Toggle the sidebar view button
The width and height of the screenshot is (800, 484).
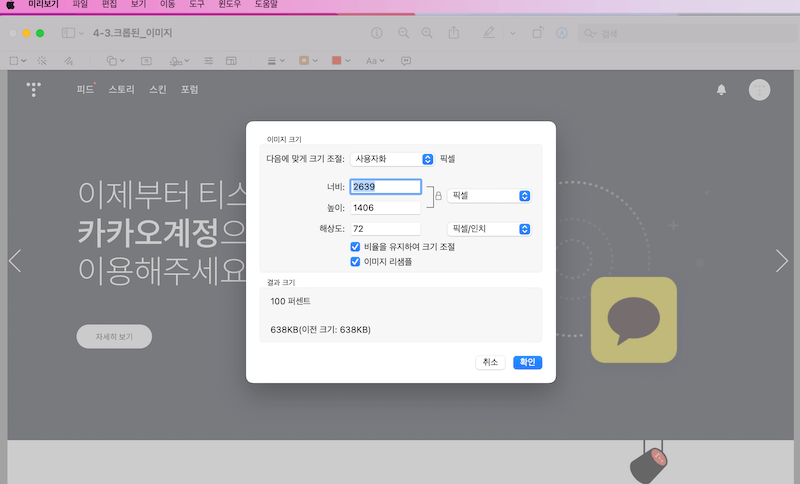68,33
